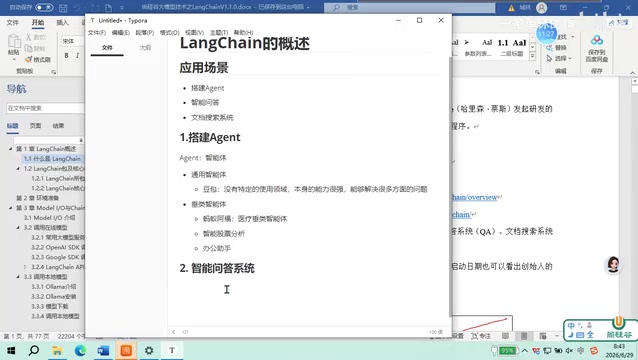The image size is (638, 360).
Task: Select the 结果 tab in Word navigation pane
Action: [58, 126]
